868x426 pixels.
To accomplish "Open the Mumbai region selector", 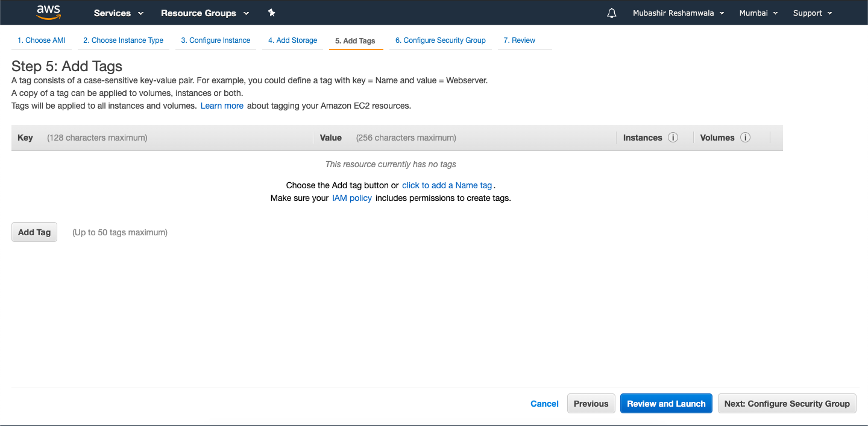I will 758,13.
